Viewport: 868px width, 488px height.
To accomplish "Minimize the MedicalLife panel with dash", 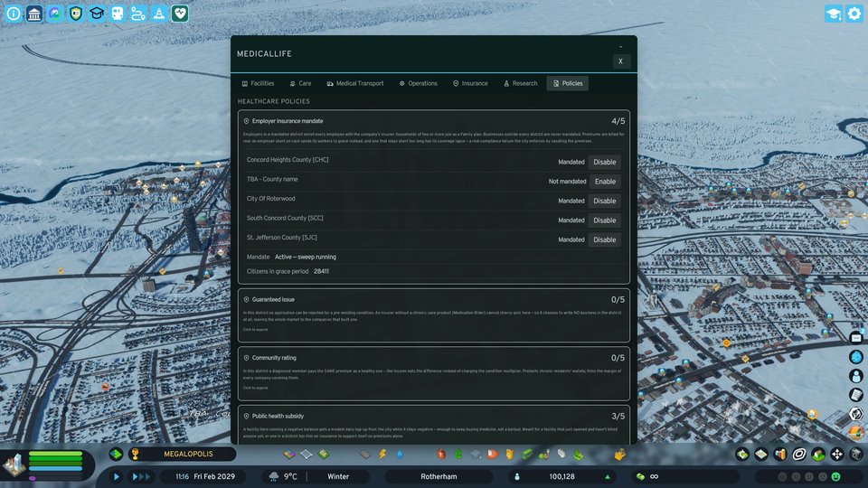I will (x=620, y=47).
